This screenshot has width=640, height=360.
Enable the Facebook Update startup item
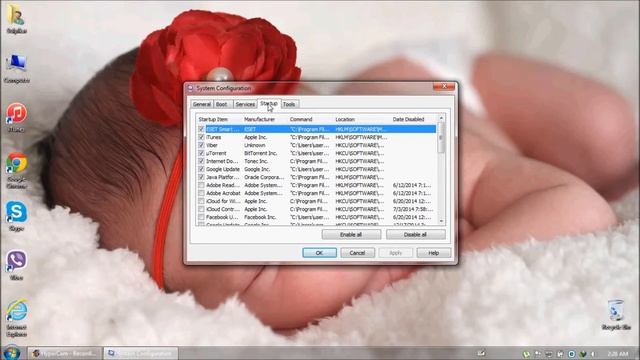coord(201,217)
